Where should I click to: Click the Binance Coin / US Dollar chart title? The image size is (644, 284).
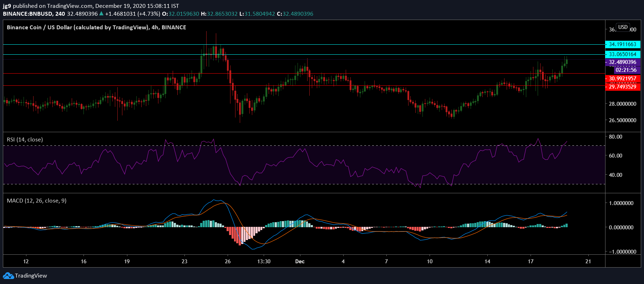pyautogui.click(x=96, y=28)
